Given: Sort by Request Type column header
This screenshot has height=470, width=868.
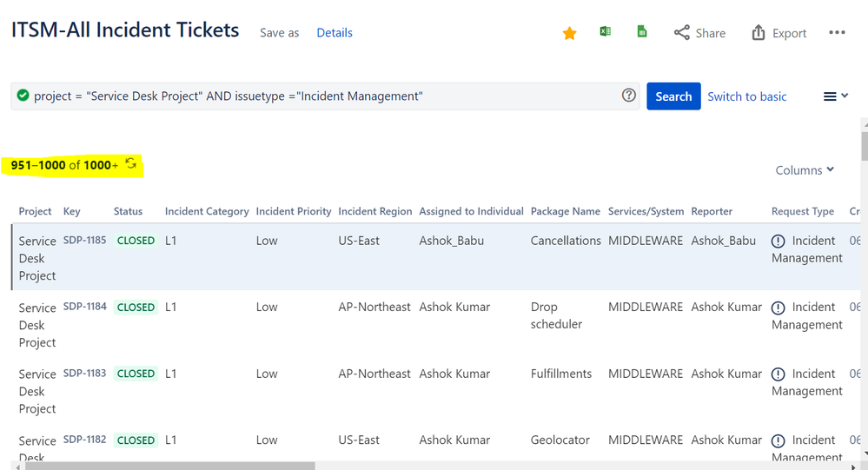Looking at the screenshot, I should point(803,211).
